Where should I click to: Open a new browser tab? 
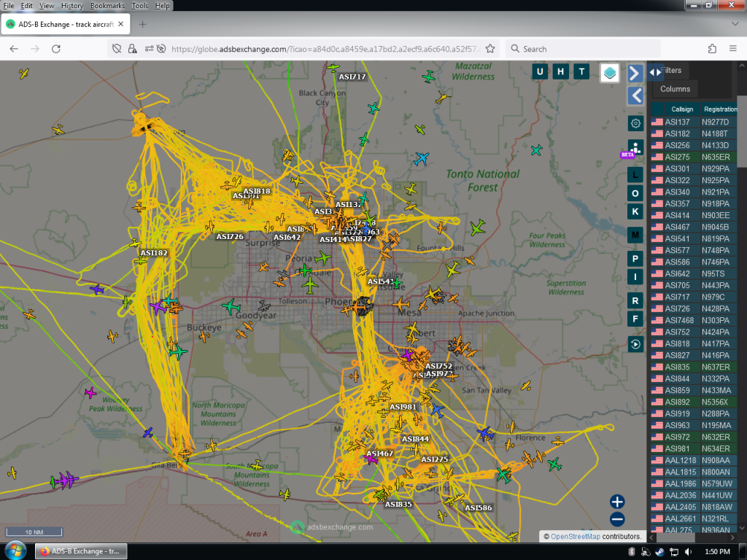pyautogui.click(x=142, y=24)
